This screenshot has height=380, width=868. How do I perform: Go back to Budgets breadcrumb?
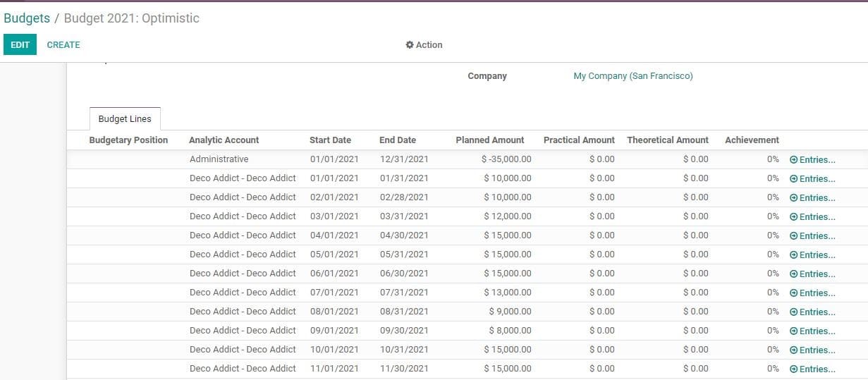[x=27, y=18]
